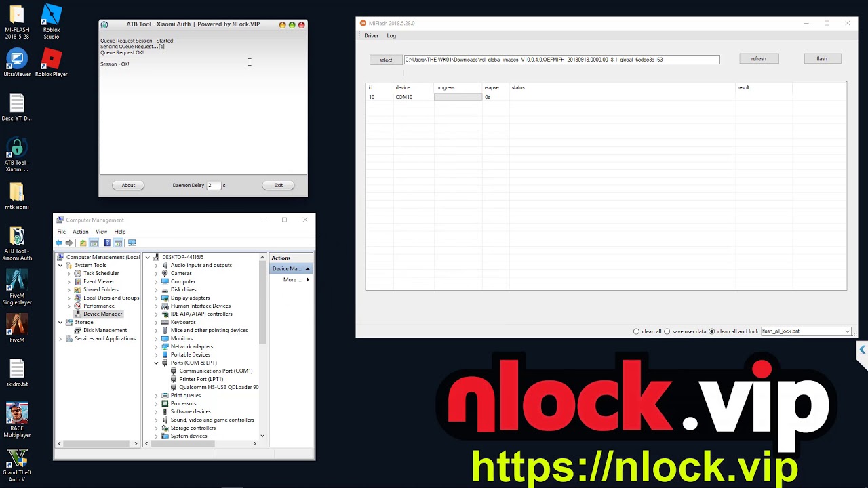This screenshot has width=868, height=488.
Task: Collapse the DESKTOP-441I6J5 root node
Action: 148,257
